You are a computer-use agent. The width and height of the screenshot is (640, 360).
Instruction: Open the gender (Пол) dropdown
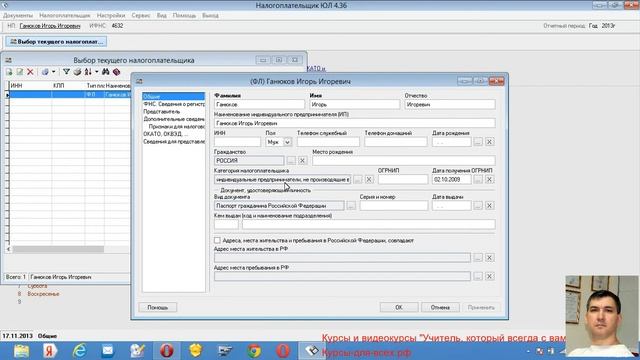(287, 142)
